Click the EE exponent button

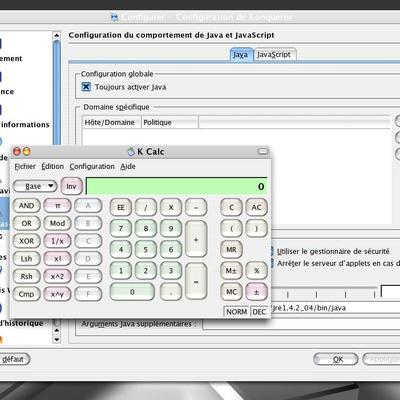tap(121, 207)
